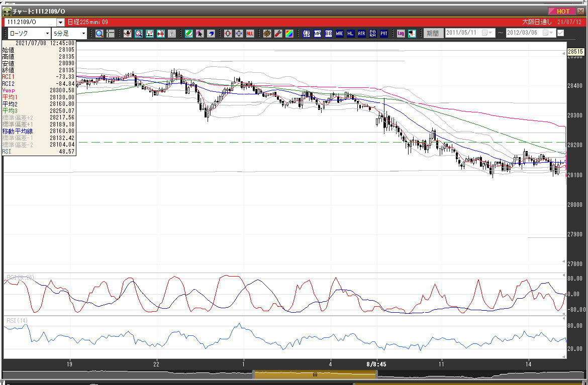Open the rainbow color palette icon
This screenshot has width=588, height=385.
point(289,34)
